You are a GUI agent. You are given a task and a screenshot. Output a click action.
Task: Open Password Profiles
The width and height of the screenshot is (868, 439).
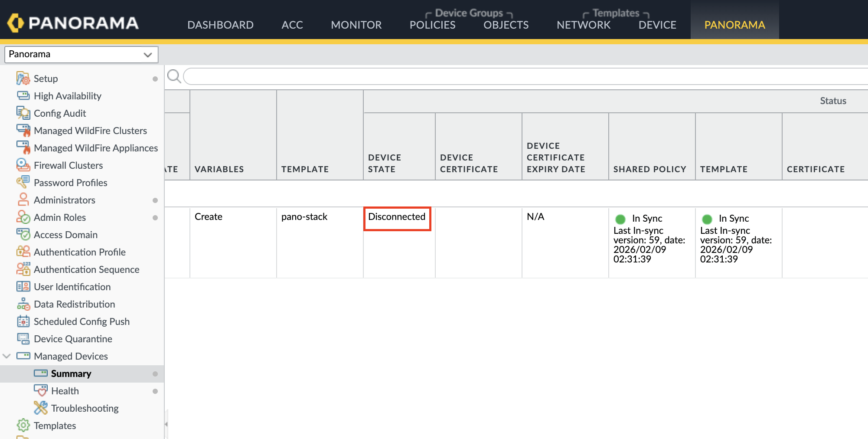tap(70, 183)
